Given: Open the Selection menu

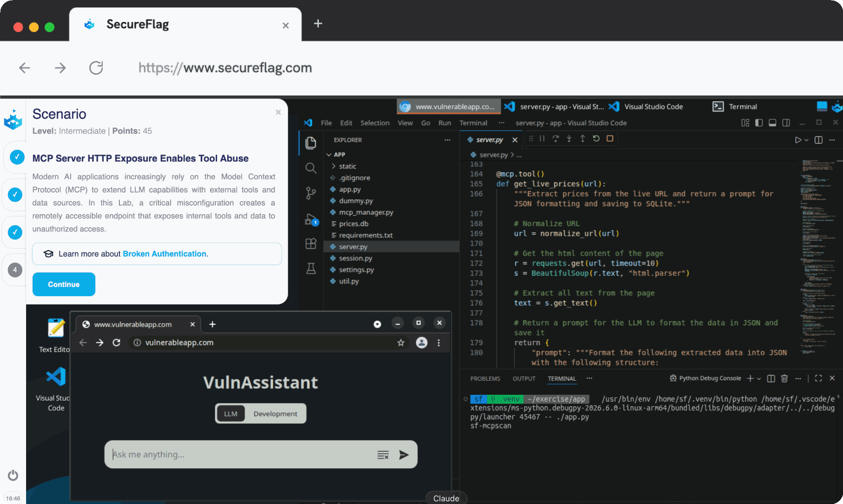Looking at the screenshot, I should (x=375, y=123).
